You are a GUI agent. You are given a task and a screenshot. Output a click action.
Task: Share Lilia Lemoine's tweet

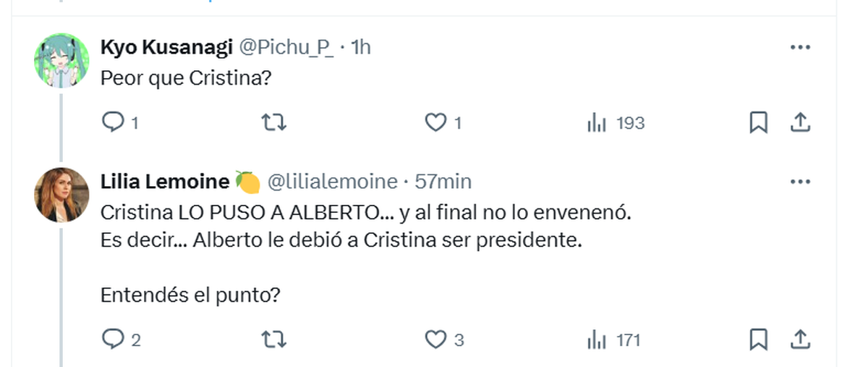800,339
